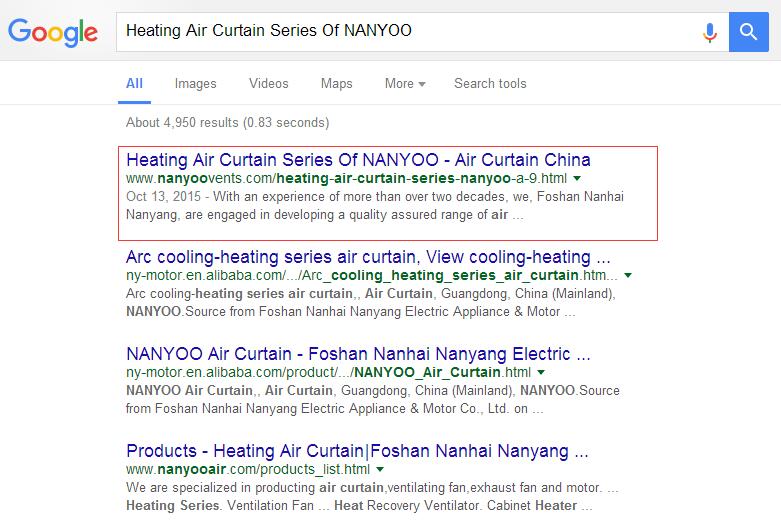This screenshot has width=781, height=523.
Task: Click the Google logo
Action: pyautogui.click(x=53, y=33)
